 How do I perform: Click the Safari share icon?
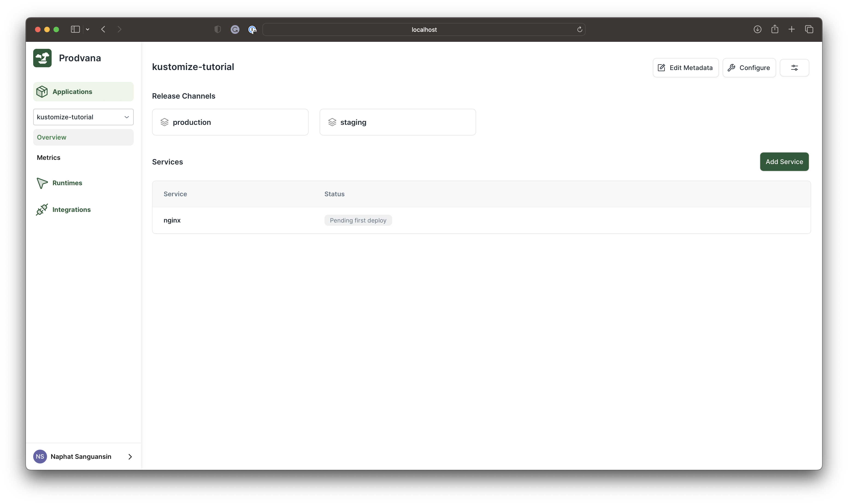pyautogui.click(x=775, y=29)
